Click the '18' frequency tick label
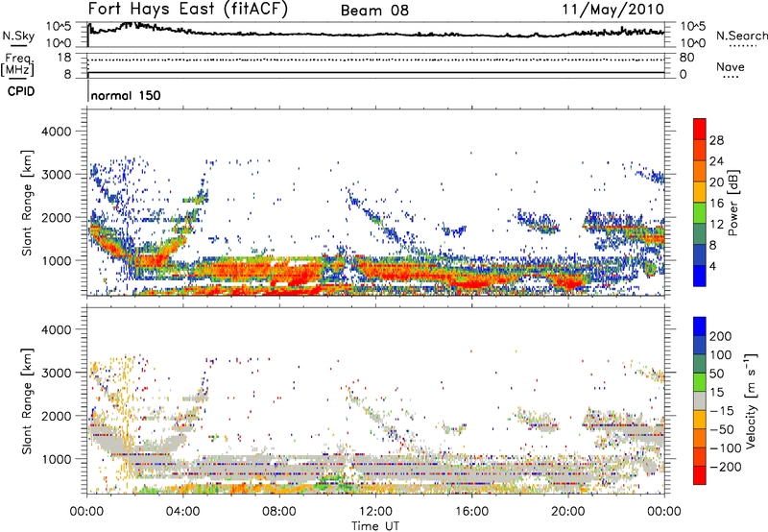768x532 pixels. click(64, 58)
